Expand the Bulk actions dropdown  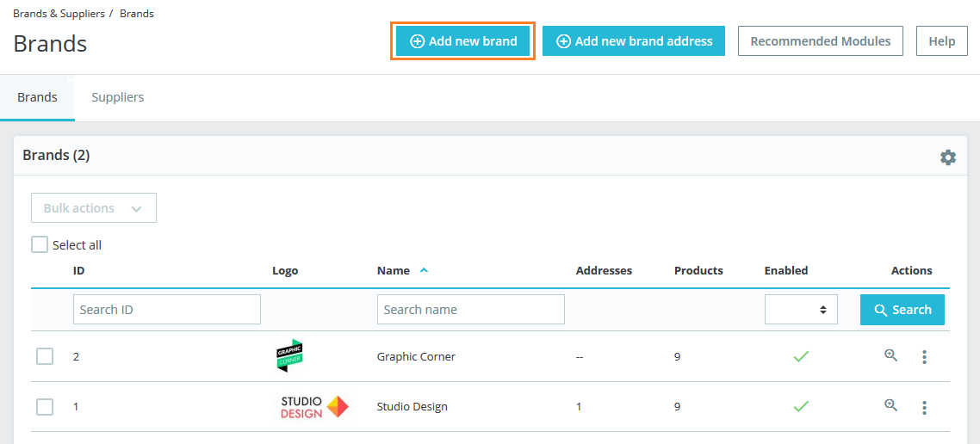[x=94, y=208]
